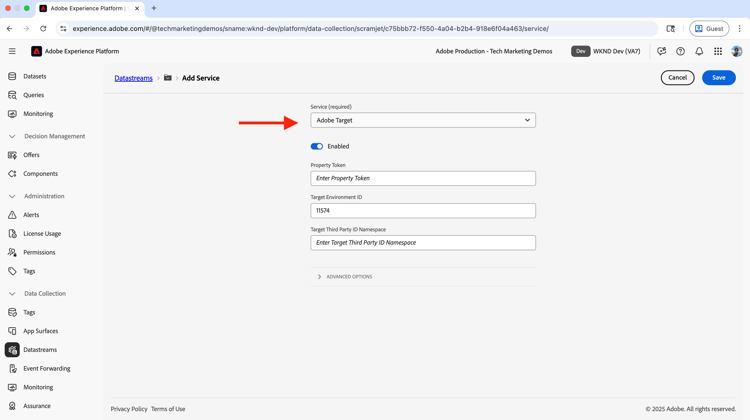Click the browser back arrow
Screen dimensions: 750x420
pyautogui.click(x=10, y=29)
